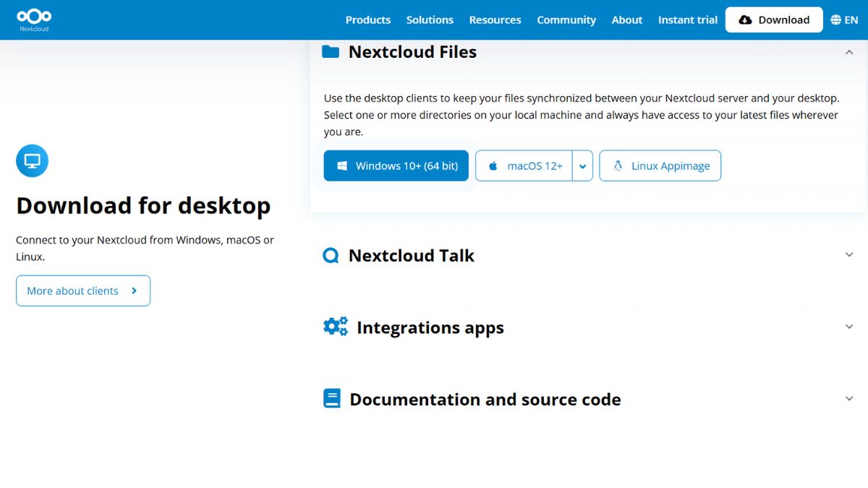Open the Resources menu
868x488 pixels.
click(x=495, y=20)
